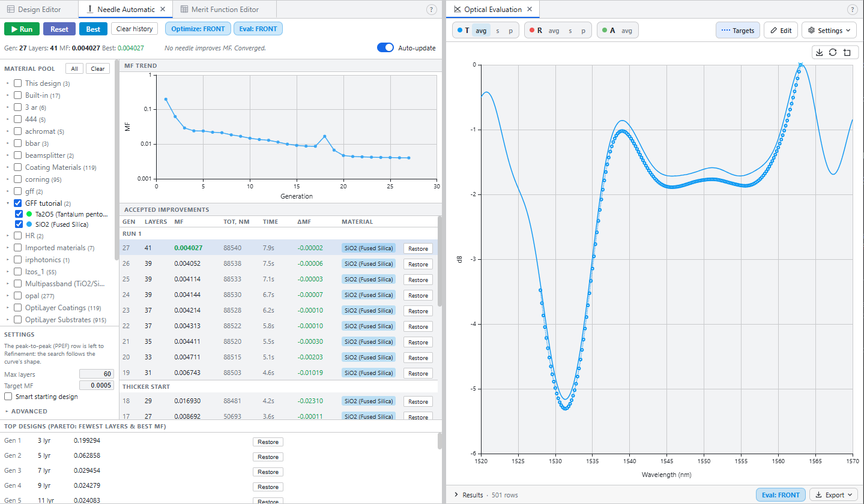The image size is (864, 504).
Task: Select R avg curve option
Action: 554,31
